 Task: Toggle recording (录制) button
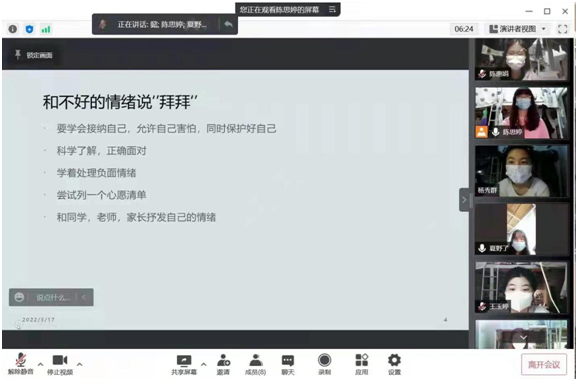(x=324, y=364)
